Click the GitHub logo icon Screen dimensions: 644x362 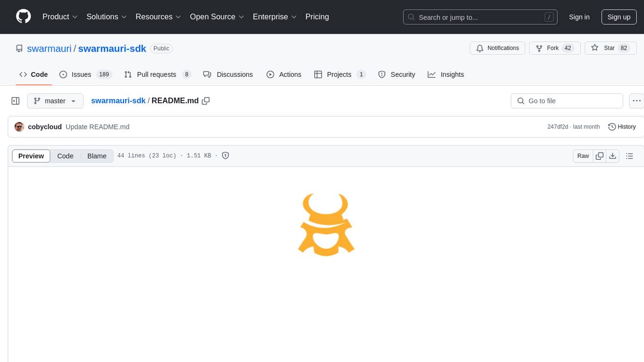tap(23, 17)
